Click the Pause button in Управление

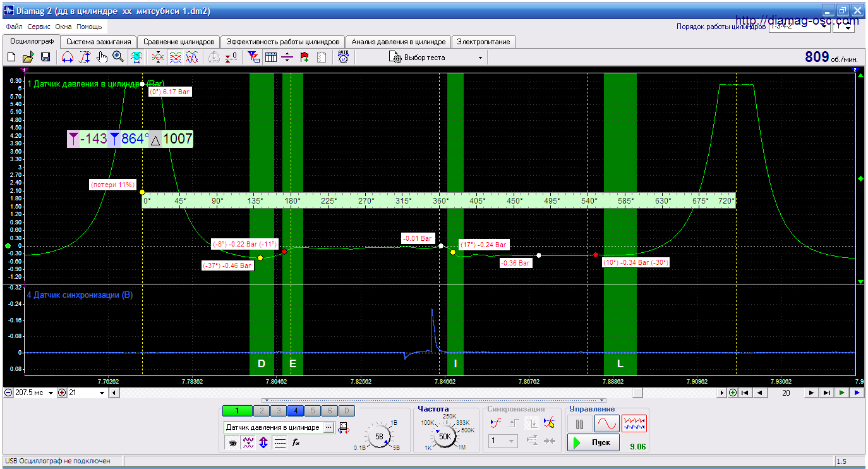[579, 423]
